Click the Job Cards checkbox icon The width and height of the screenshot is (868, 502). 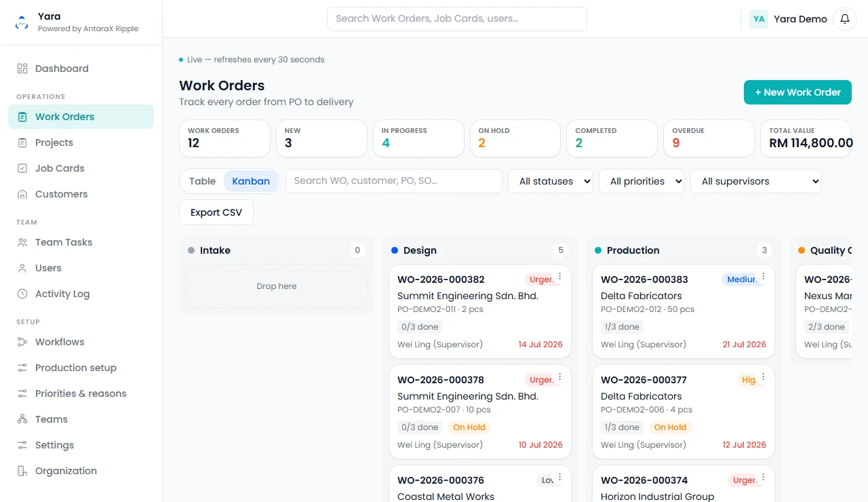click(22, 168)
